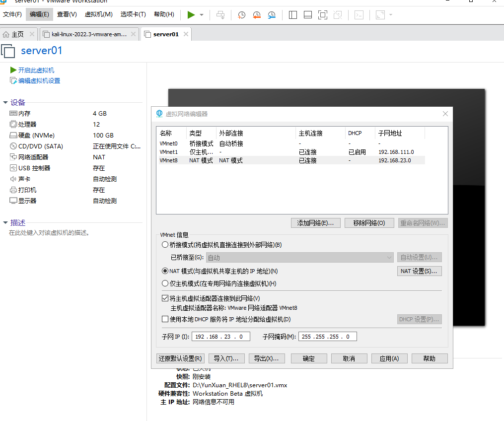Image resolution: width=504 pixels, height=421 pixels.
Task: Select the 内存 device icon row
Action: pos(13,114)
